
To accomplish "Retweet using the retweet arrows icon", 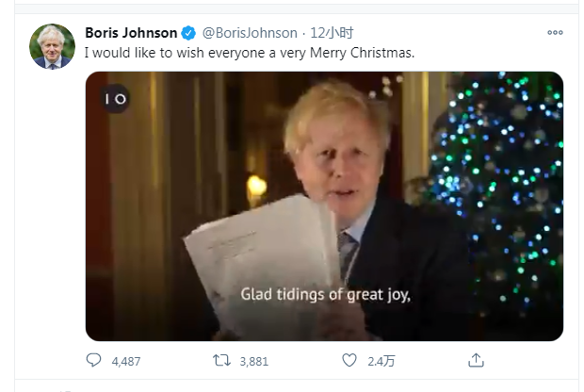I will pyautogui.click(x=220, y=360).
